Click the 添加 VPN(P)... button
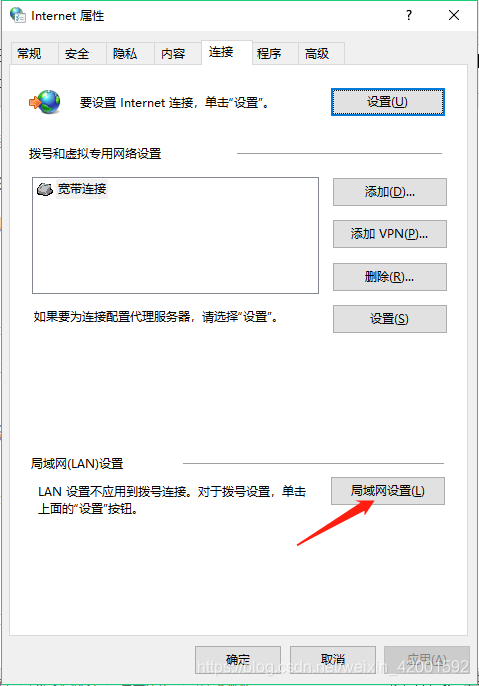Screen dimensions: 479x686 point(390,234)
